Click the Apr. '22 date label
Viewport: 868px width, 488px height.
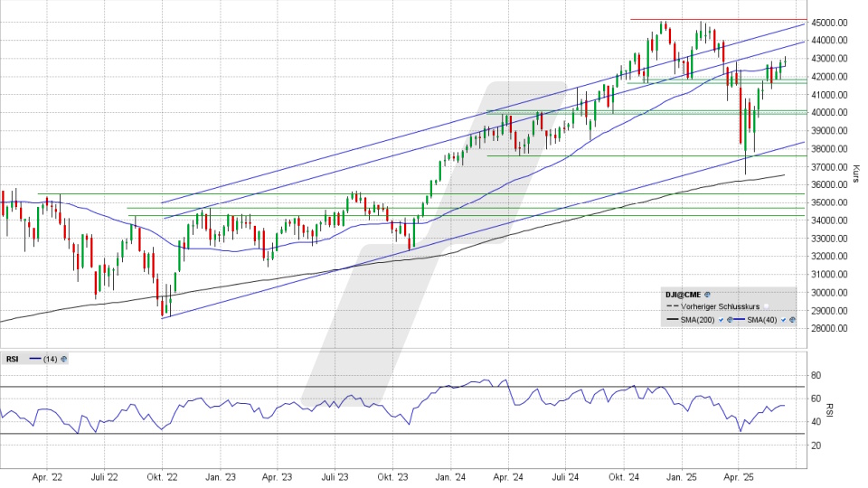(47, 477)
